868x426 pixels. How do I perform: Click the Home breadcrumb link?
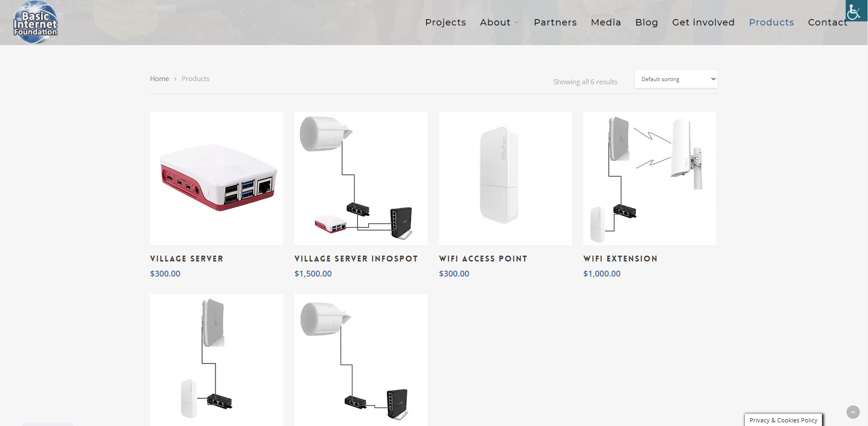(x=160, y=79)
